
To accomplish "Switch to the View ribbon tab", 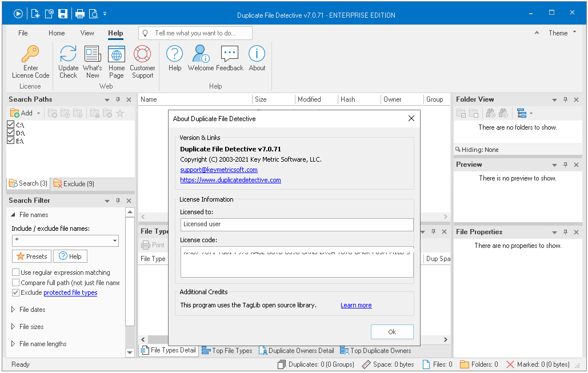I will click(x=87, y=33).
